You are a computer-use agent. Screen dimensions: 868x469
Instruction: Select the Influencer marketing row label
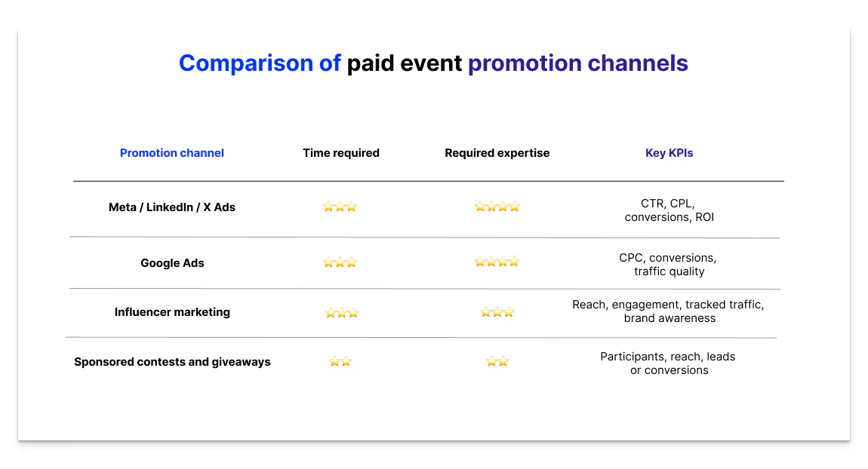[x=172, y=311]
